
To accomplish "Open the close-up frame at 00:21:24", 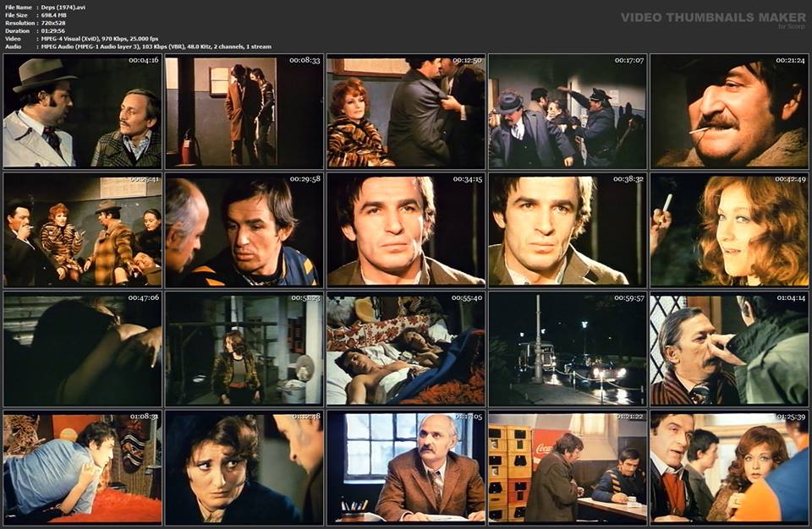I will [x=729, y=112].
